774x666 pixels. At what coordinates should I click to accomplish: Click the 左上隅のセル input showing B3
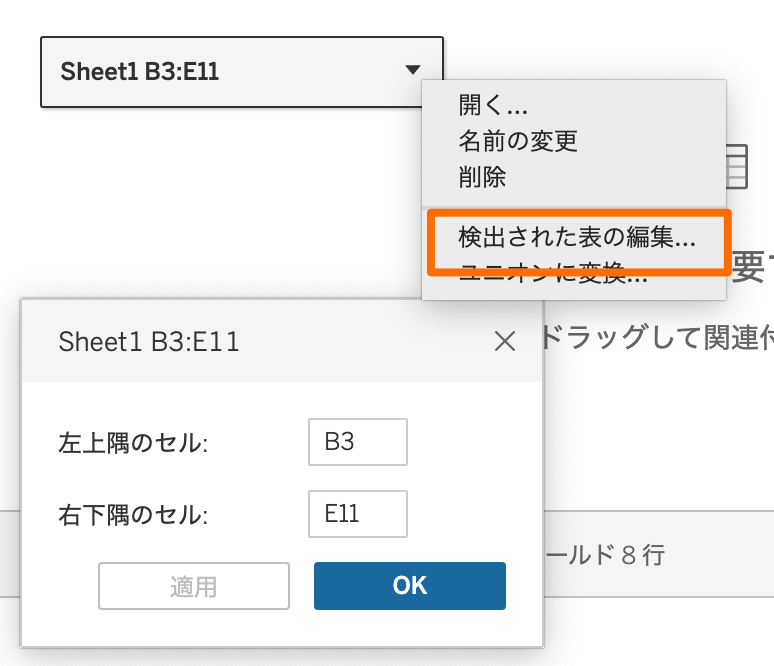[x=358, y=442]
